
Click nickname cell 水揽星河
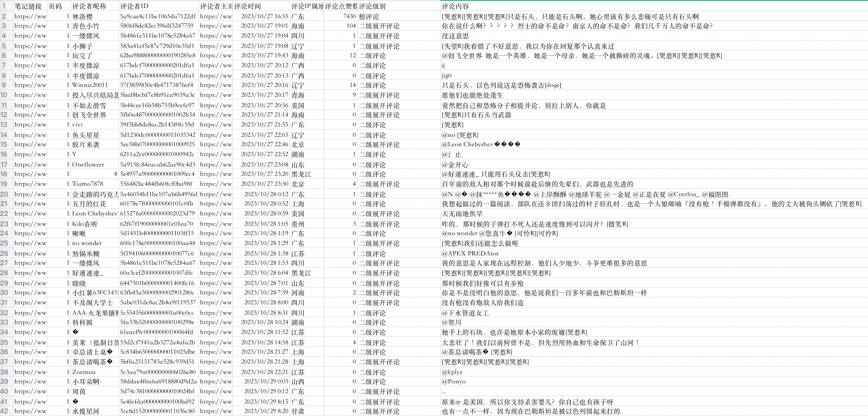pos(95,411)
